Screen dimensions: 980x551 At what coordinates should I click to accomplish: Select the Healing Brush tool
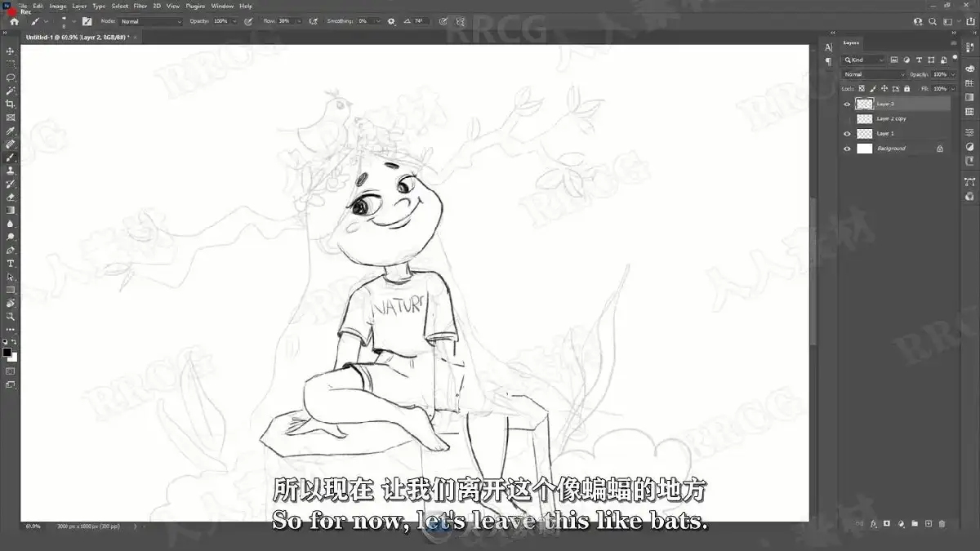click(11, 144)
